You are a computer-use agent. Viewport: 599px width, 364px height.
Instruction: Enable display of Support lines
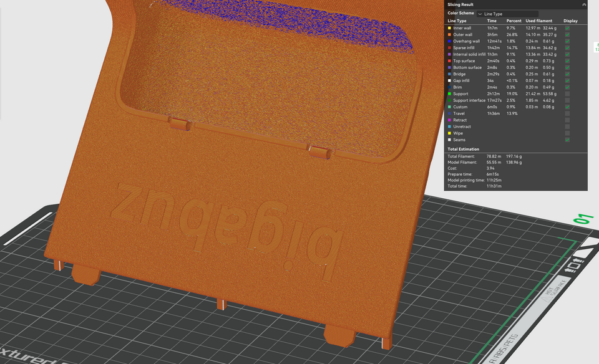tap(567, 93)
